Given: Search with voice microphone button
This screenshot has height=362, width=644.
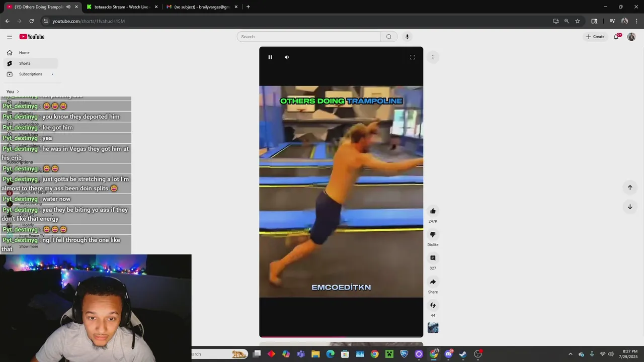Looking at the screenshot, I should pos(407,37).
